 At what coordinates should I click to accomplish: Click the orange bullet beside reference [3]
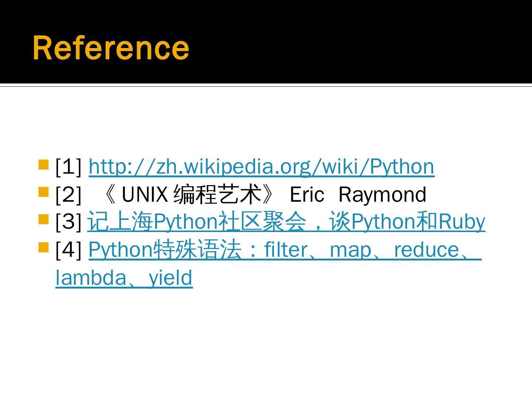44,220
